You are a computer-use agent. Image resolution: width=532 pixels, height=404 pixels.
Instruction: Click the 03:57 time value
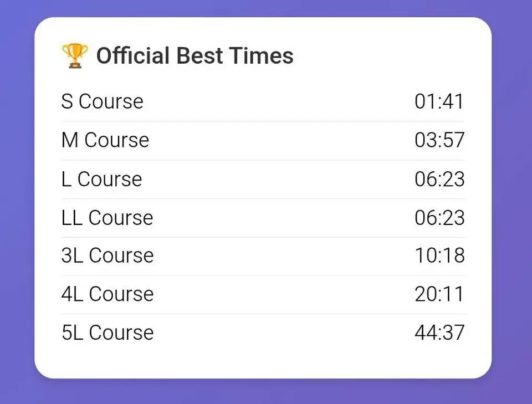(439, 140)
